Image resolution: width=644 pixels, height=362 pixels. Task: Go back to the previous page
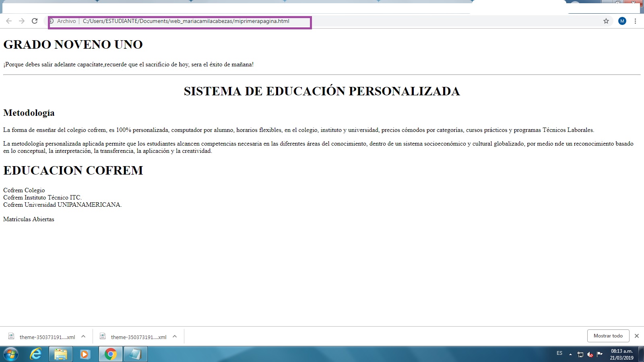pyautogui.click(x=9, y=21)
